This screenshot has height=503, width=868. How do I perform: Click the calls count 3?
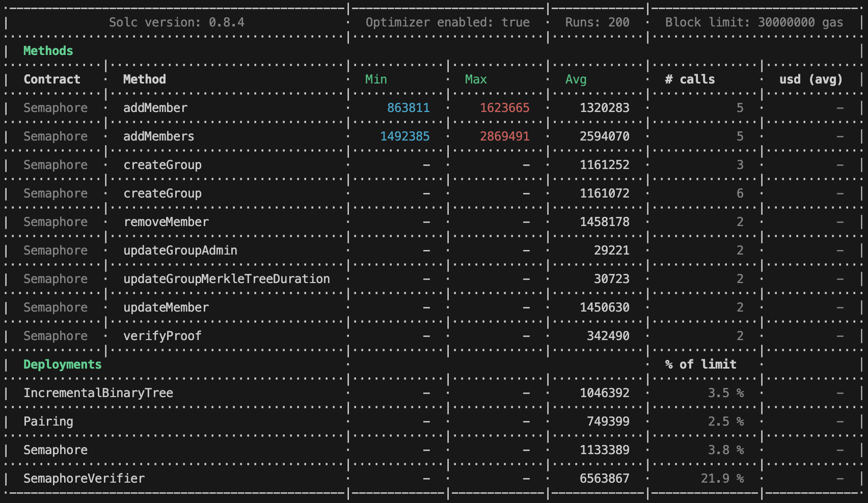pos(740,165)
